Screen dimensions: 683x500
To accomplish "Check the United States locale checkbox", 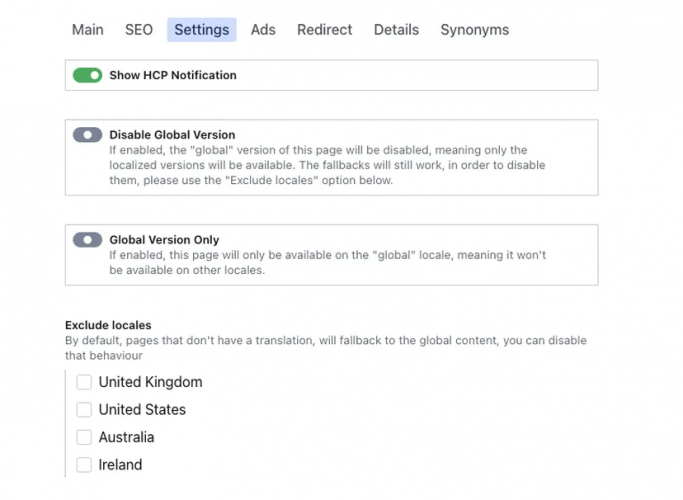I will click(84, 409).
